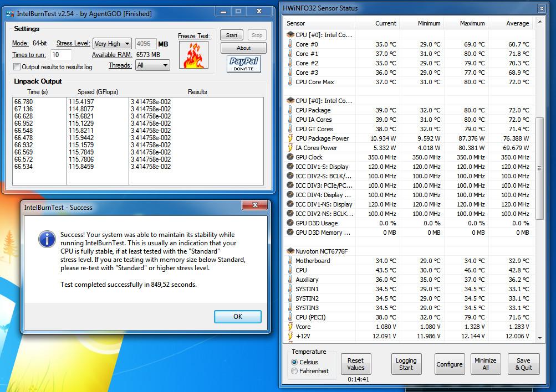Click the thermometer icon next to Core #1

click(290, 54)
